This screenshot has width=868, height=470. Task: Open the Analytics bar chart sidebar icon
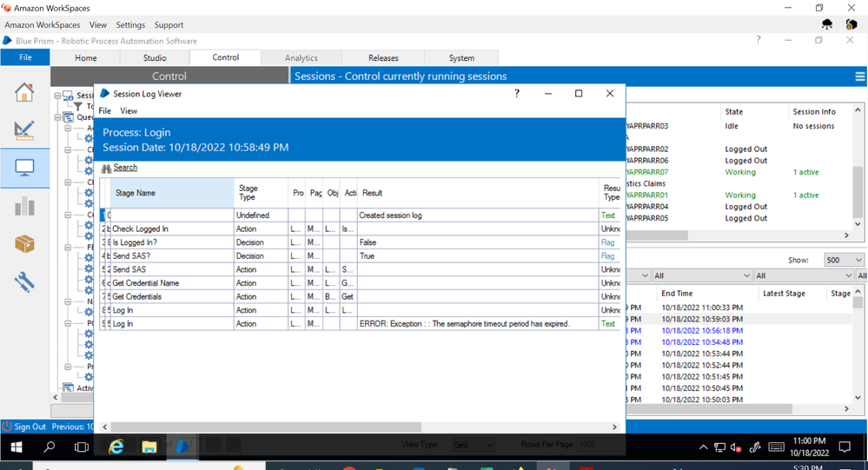[x=24, y=206]
